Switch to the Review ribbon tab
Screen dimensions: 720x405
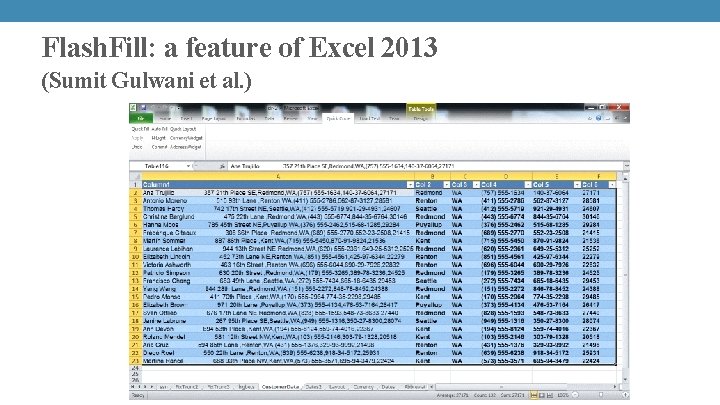click(x=291, y=118)
